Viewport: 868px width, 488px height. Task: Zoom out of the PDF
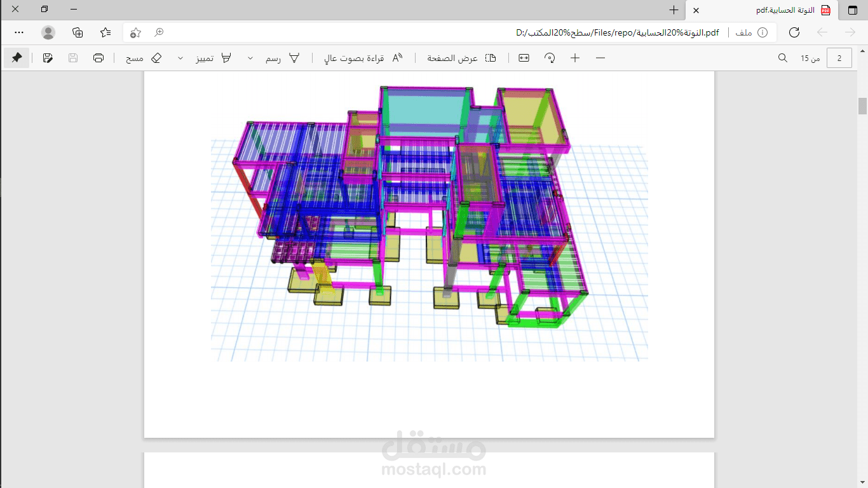tap(600, 58)
